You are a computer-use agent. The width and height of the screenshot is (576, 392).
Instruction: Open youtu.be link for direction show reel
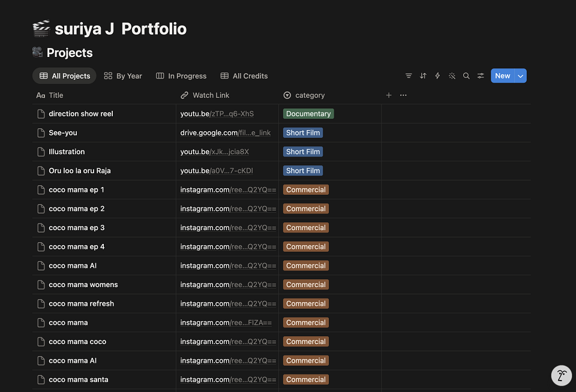point(217,114)
